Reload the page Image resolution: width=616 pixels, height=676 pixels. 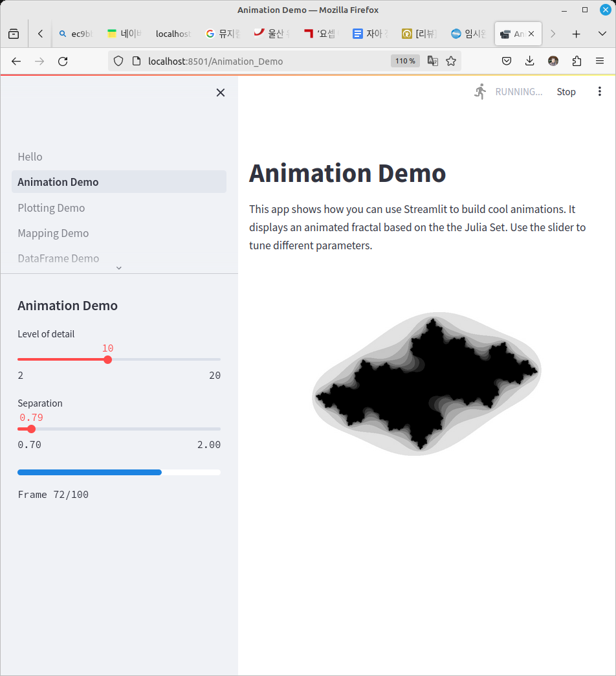click(63, 62)
